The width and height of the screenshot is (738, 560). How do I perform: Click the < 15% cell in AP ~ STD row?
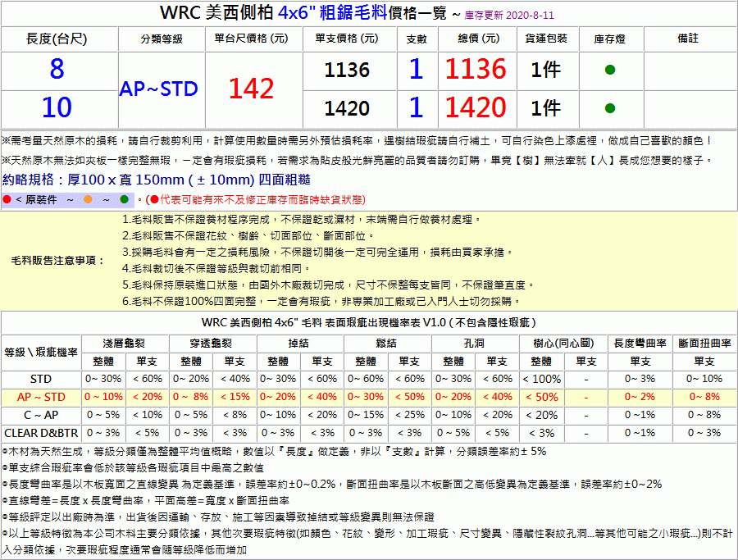tap(235, 397)
